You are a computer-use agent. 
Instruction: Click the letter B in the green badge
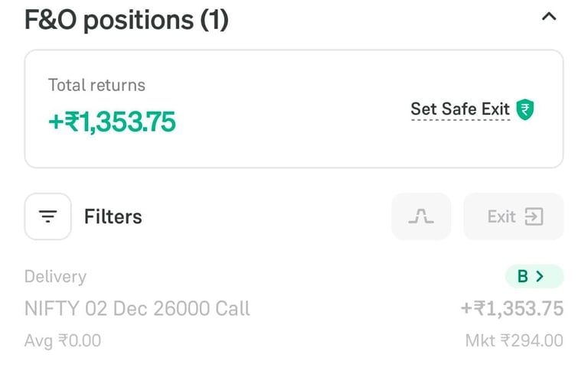coord(523,276)
